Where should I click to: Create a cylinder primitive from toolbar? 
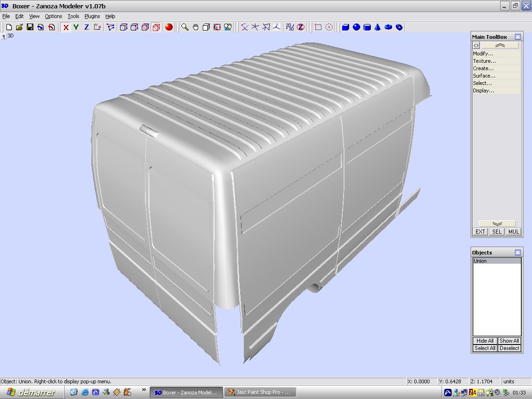[x=367, y=27]
